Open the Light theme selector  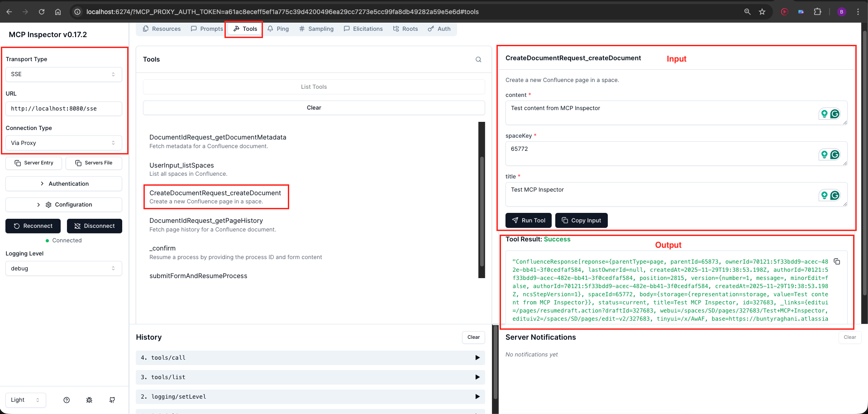coord(25,400)
